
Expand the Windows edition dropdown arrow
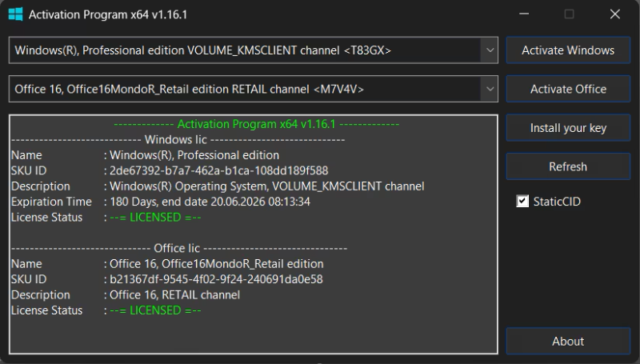tap(490, 50)
